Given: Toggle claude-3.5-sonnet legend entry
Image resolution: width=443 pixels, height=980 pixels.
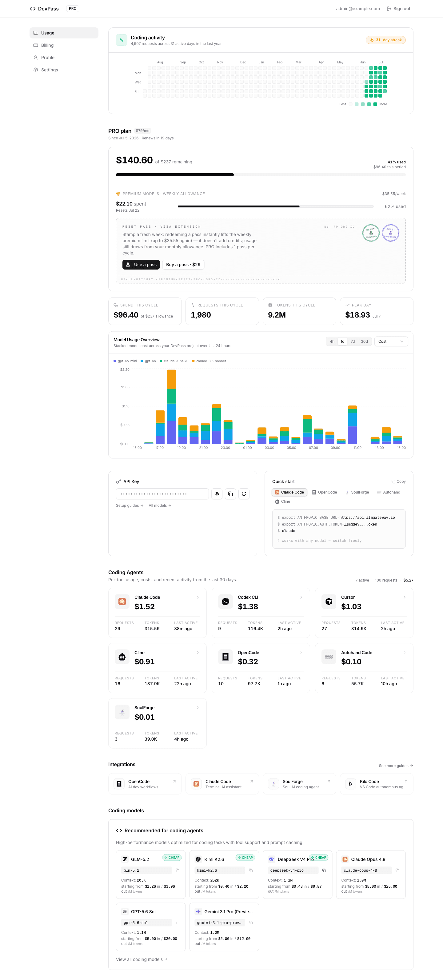Looking at the screenshot, I should point(209,361).
